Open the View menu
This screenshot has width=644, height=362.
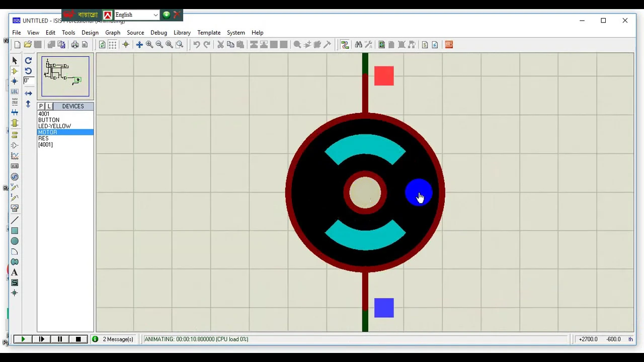click(33, 33)
